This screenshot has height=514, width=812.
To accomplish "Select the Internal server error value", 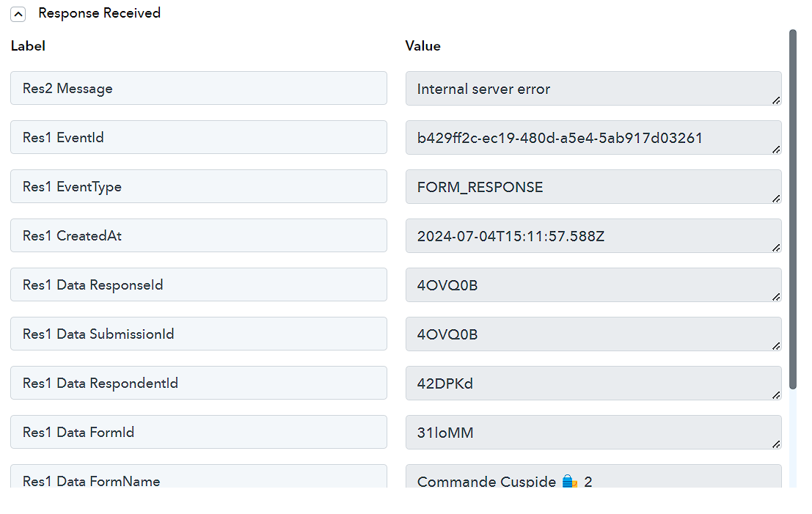I will [x=593, y=89].
